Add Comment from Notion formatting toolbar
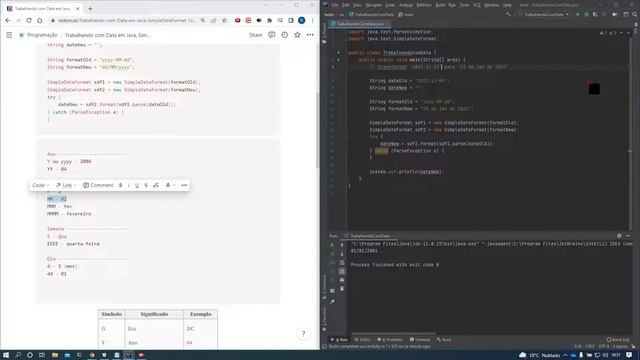Image resolution: width=640 pixels, height=360 pixels. (98, 185)
